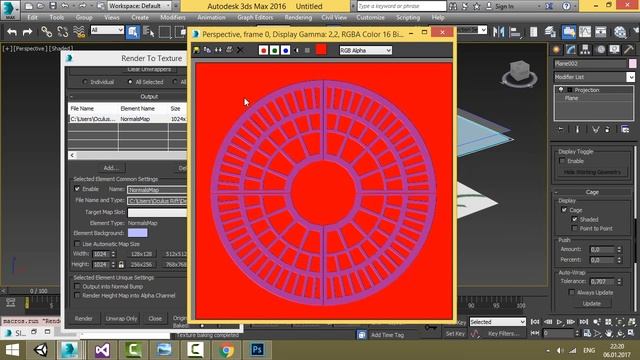Open the Modifiers menu
This screenshot has width=640, height=360.
click(x=173, y=18)
